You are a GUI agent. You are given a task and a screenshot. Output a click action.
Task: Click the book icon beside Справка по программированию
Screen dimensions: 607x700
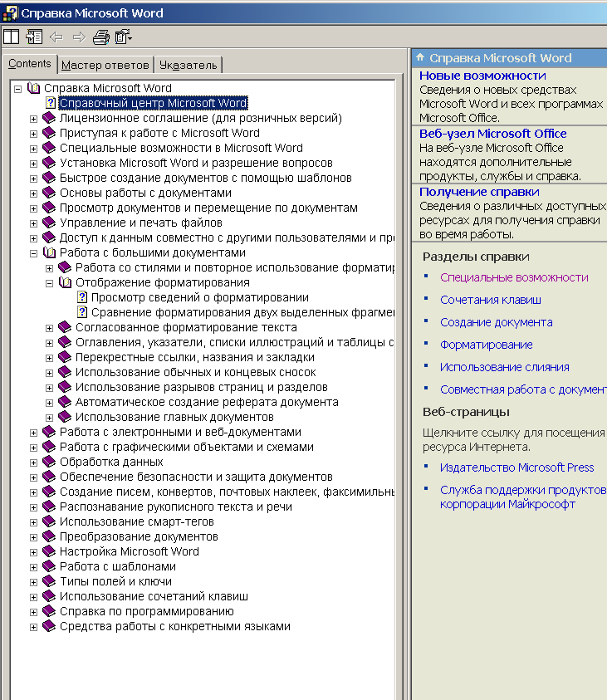click(49, 611)
